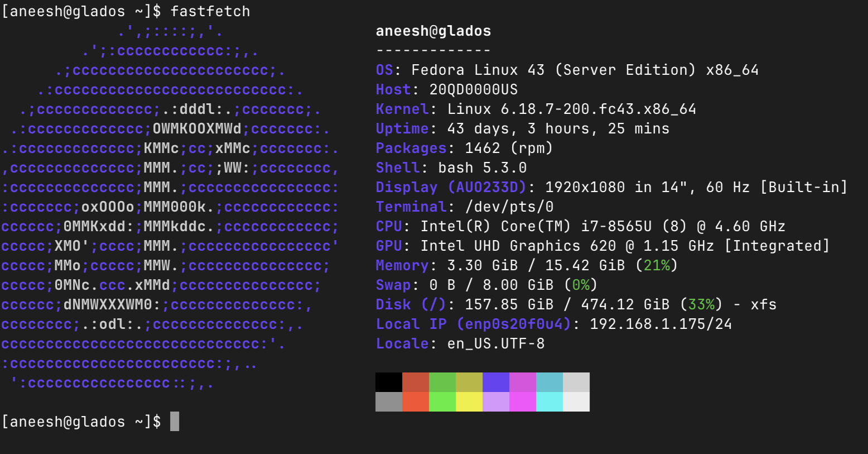Click the lavender swatch in bottom row
Screen dimensions: 868x454
pos(496,402)
